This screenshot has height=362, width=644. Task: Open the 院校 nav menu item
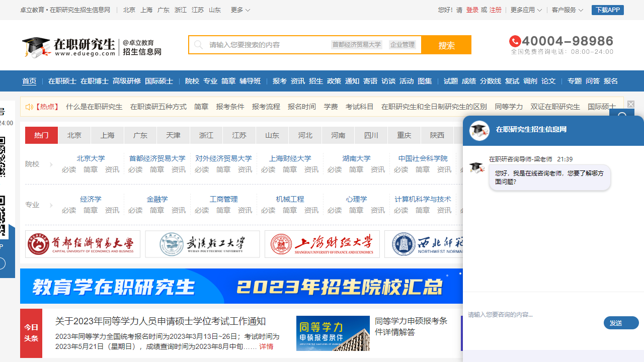click(x=192, y=81)
